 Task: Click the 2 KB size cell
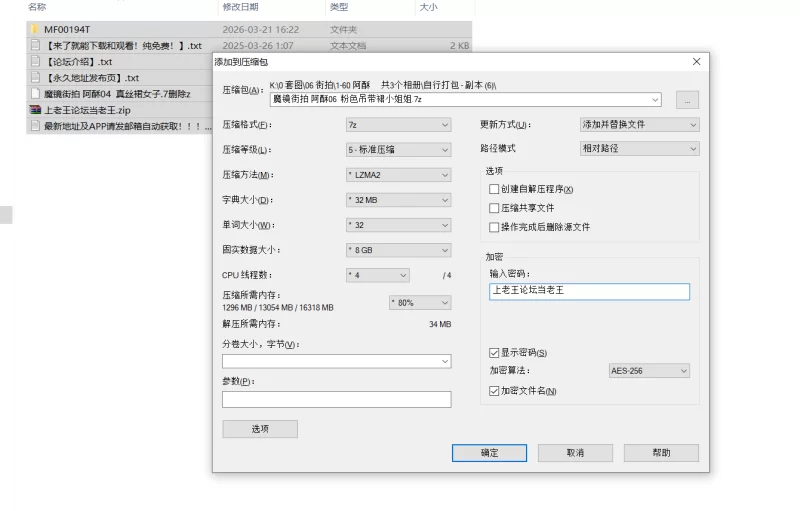pyautogui.click(x=459, y=45)
